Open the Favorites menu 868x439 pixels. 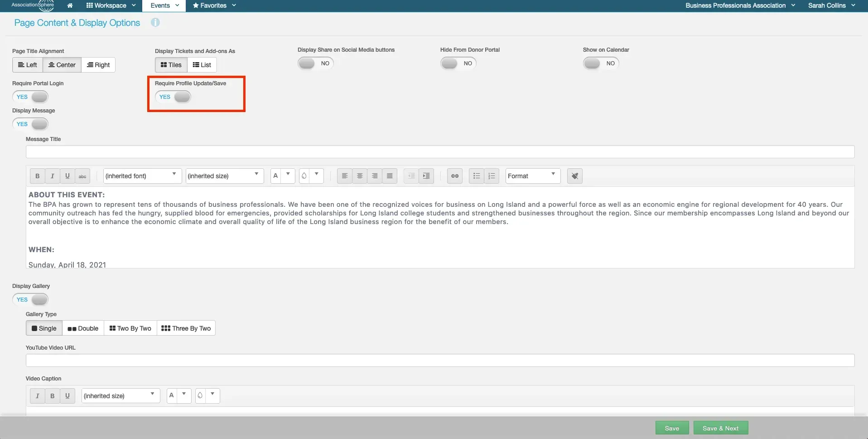coord(214,5)
